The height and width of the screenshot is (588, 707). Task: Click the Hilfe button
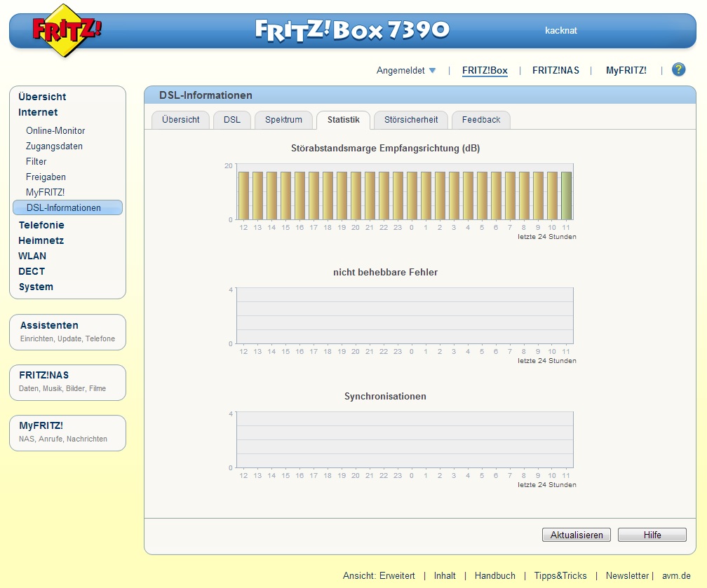point(652,535)
